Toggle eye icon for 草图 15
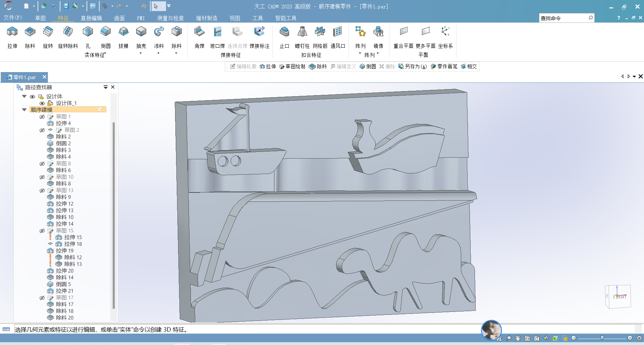 point(42,231)
